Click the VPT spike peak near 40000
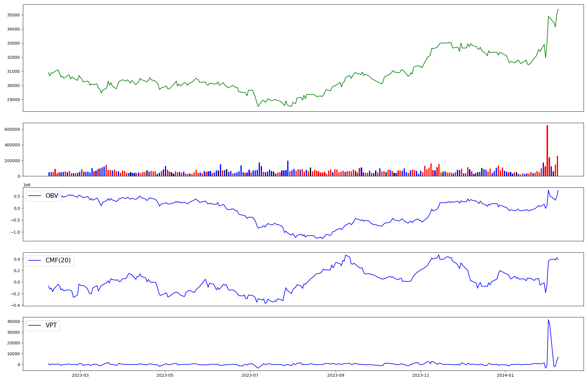Screen dimensions: 588x382 tap(548, 320)
